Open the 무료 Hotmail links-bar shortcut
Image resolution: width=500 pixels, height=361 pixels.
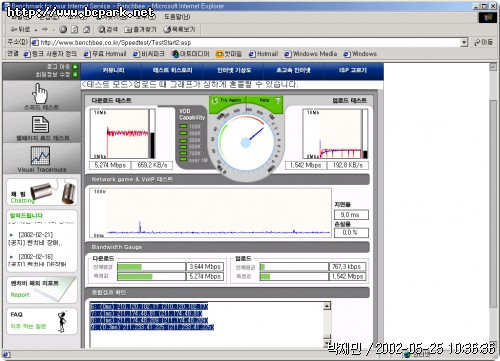pyautogui.click(x=105, y=54)
